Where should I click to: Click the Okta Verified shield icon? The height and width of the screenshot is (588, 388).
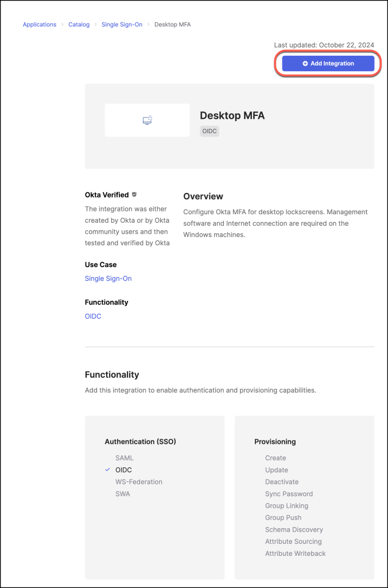pos(134,195)
